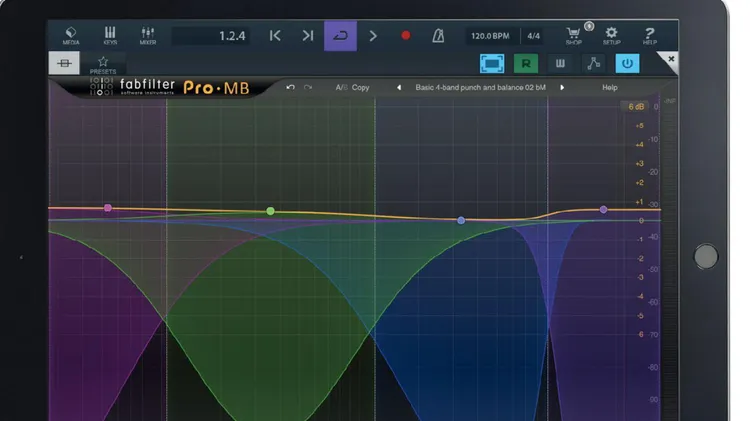Image resolution: width=750 pixels, height=421 pixels.
Task: Toggle the plugin power button
Action: click(x=627, y=63)
